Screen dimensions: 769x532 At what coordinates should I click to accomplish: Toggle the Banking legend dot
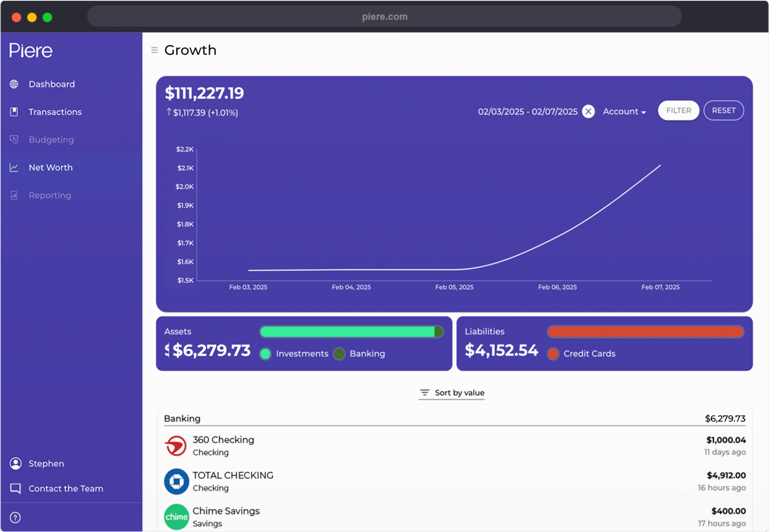click(339, 354)
